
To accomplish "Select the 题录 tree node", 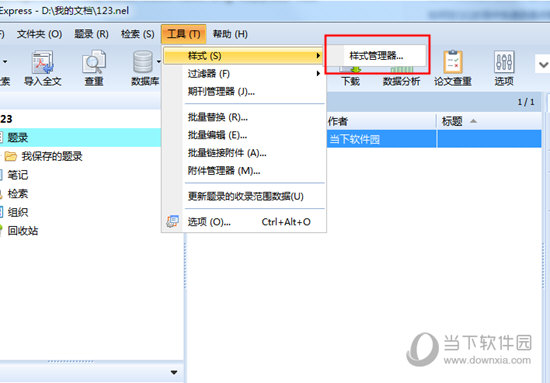I will point(18,137).
